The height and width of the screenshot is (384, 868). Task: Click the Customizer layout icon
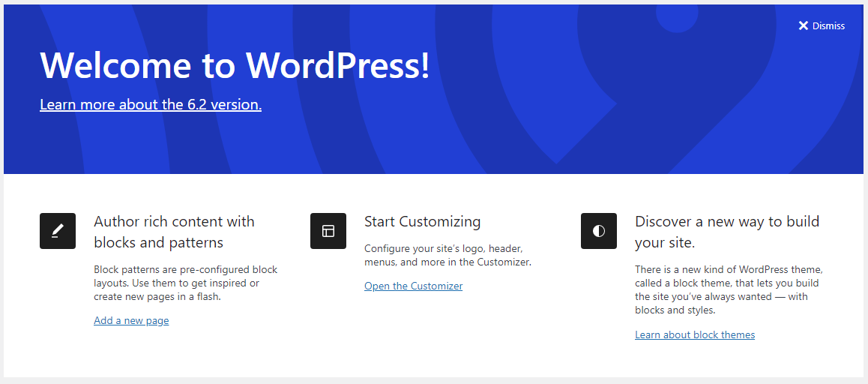click(x=328, y=231)
